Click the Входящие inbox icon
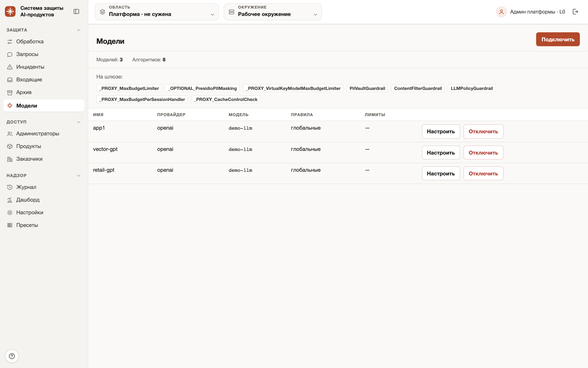This screenshot has width=588, height=368. click(10, 80)
